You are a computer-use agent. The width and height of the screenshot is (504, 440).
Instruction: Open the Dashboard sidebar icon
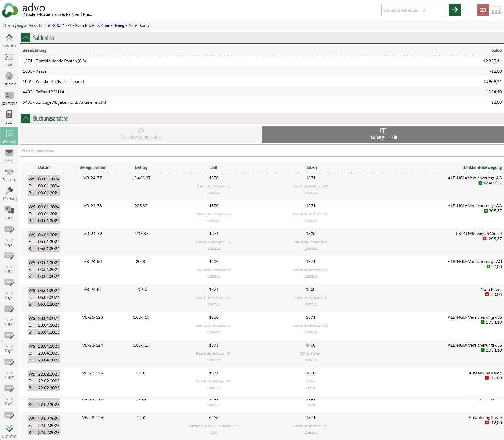tap(9, 79)
